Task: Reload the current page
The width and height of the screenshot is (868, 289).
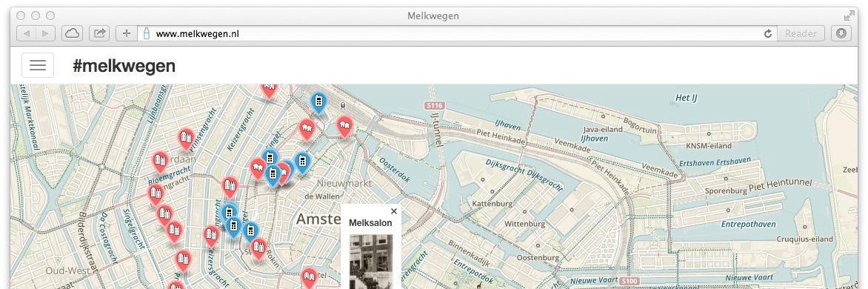Action: click(768, 34)
